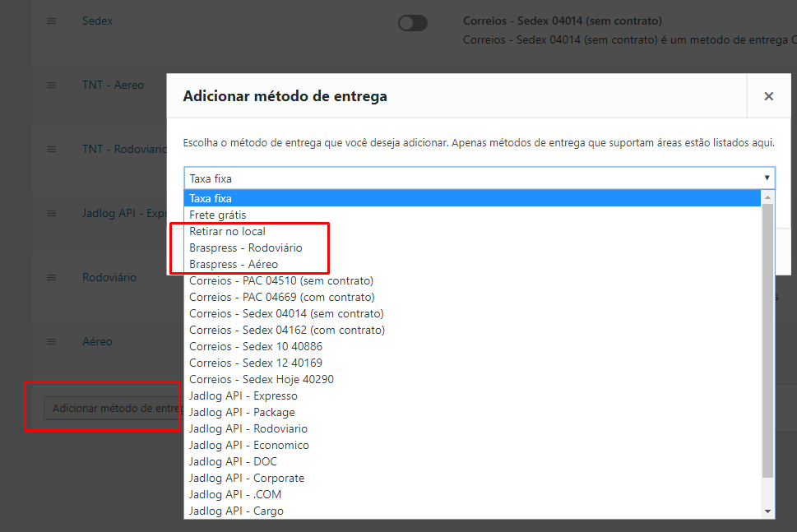Select Braspress - Rodoviário from list
Image resolution: width=797 pixels, height=532 pixels.
pos(246,247)
